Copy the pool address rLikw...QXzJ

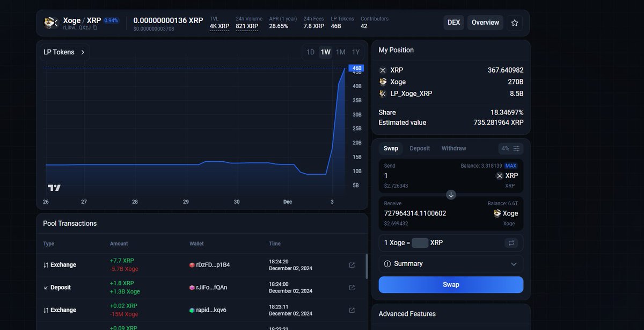95,27
